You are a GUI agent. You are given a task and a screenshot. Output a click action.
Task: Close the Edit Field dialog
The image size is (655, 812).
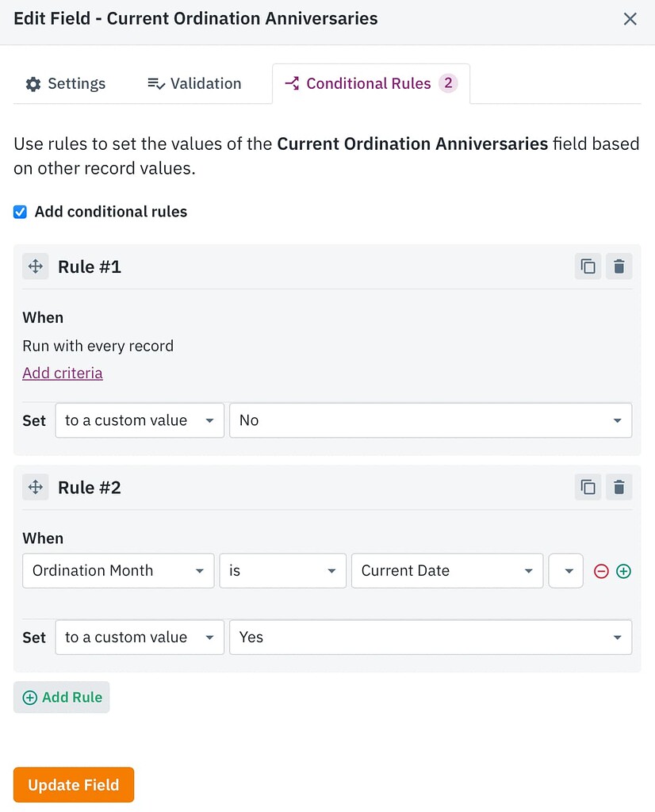tap(630, 19)
